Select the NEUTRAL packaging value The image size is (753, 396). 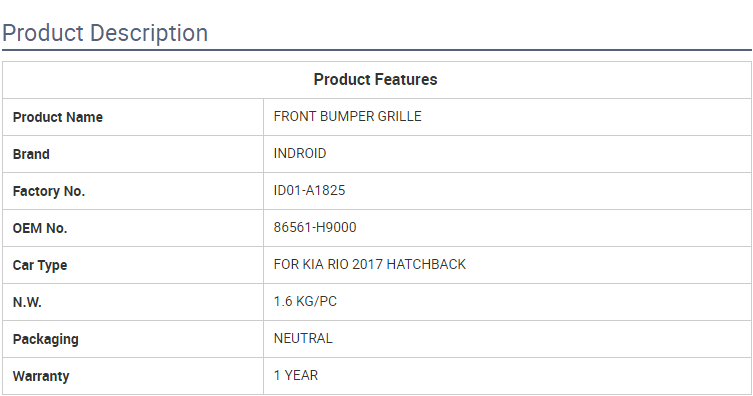pos(303,338)
